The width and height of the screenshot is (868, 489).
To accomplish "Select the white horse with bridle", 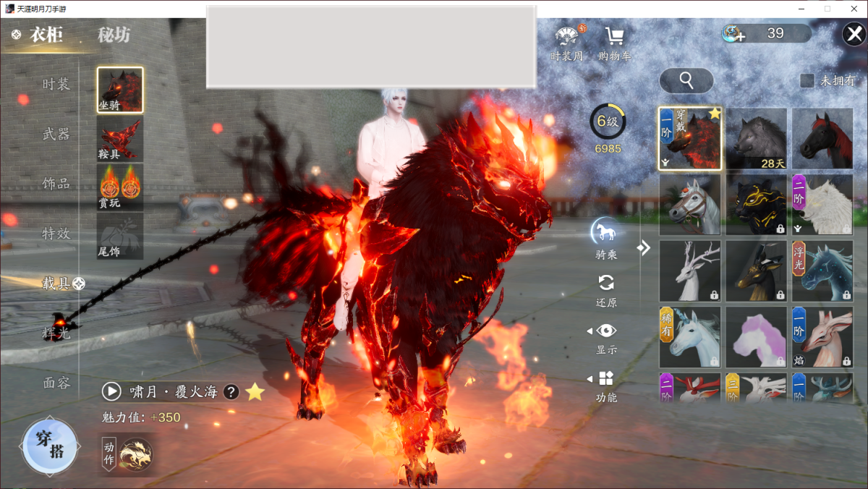I will point(690,205).
